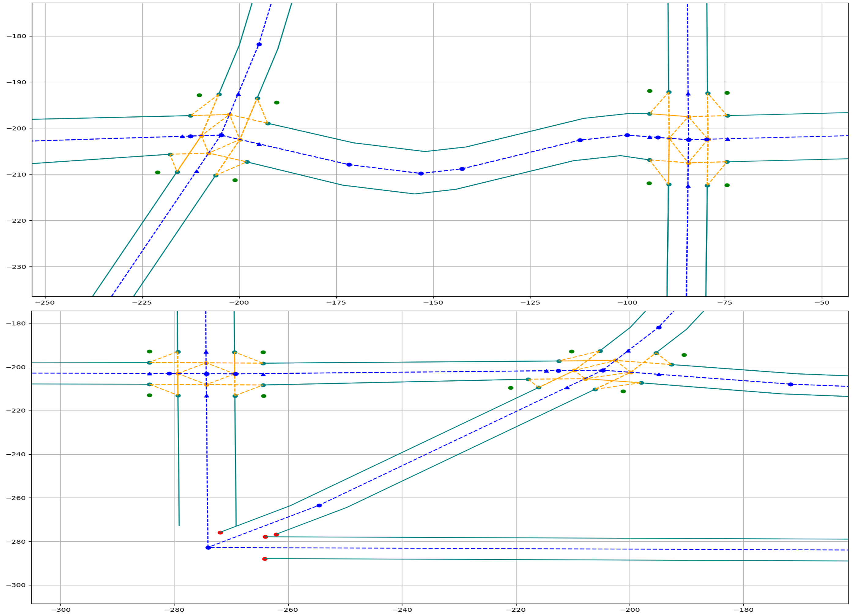Click the −50 x-axis tick label of upper plot
Screen dimensions: 853x616
point(822,302)
